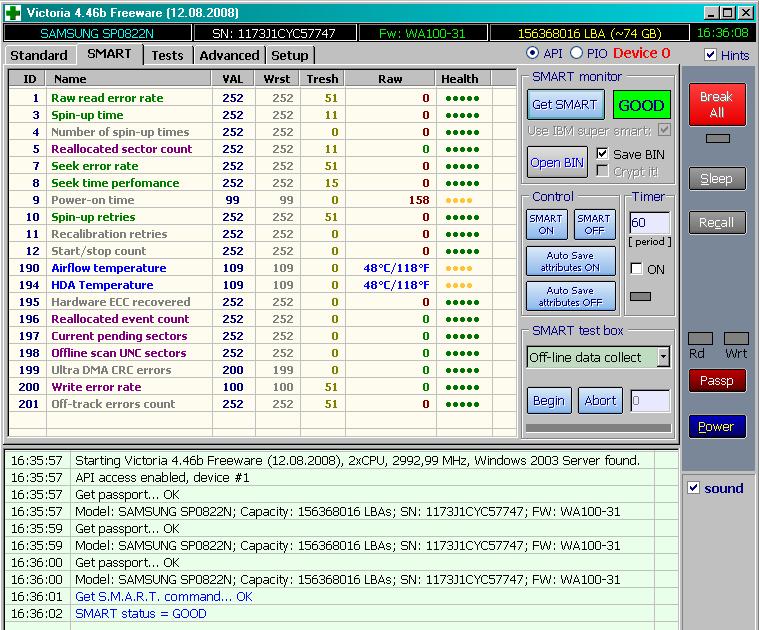Select the HDA Temperature attribute
The width and height of the screenshot is (759, 630).
(x=263, y=285)
